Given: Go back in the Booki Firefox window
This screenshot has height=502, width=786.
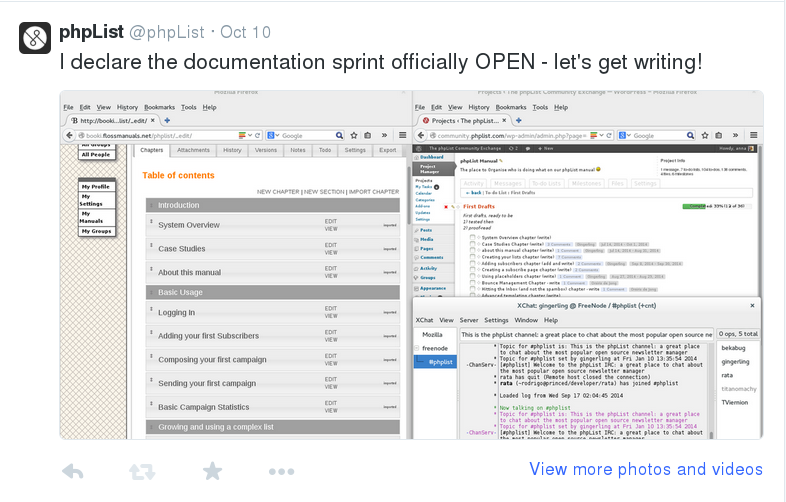Looking at the screenshot, I should coord(70,135).
